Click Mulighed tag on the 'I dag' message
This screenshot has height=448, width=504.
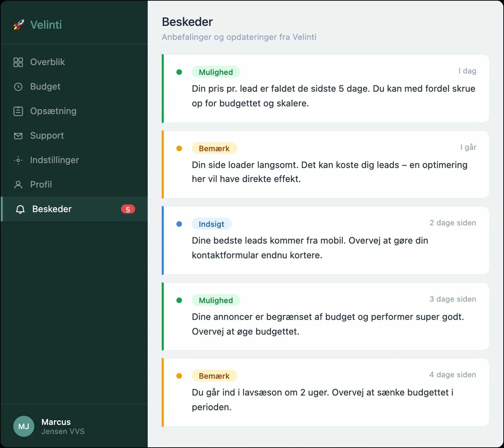pyautogui.click(x=216, y=72)
